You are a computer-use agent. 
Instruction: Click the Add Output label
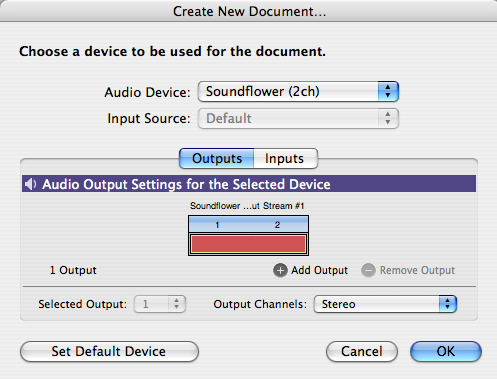pos(319,270)
